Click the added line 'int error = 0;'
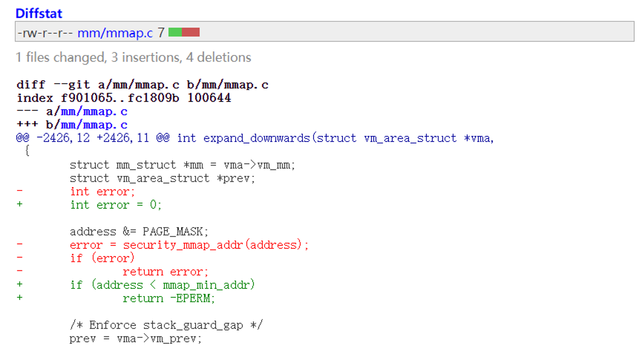 pyautogui.click(x=115, y=205)
